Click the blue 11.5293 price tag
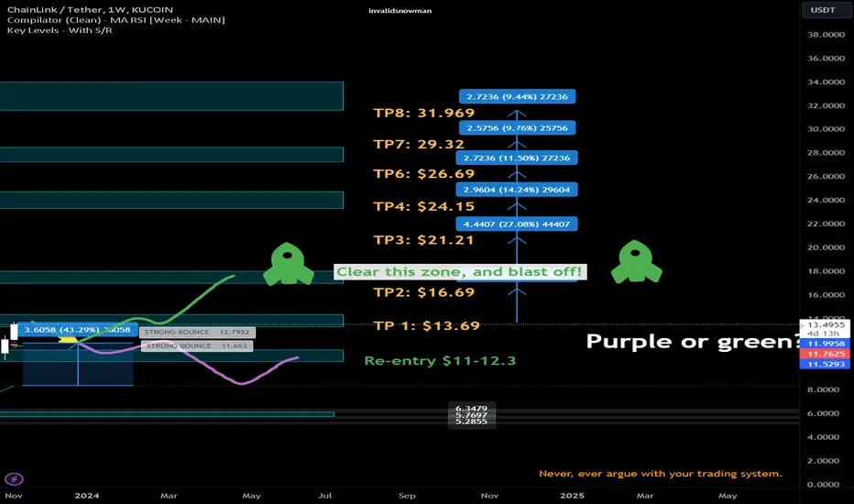854x504 pixels. (825, 365)
